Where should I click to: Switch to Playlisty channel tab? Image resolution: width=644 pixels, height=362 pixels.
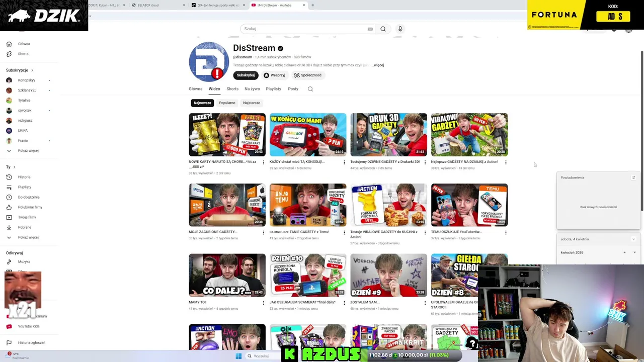(x=273, y=89)
